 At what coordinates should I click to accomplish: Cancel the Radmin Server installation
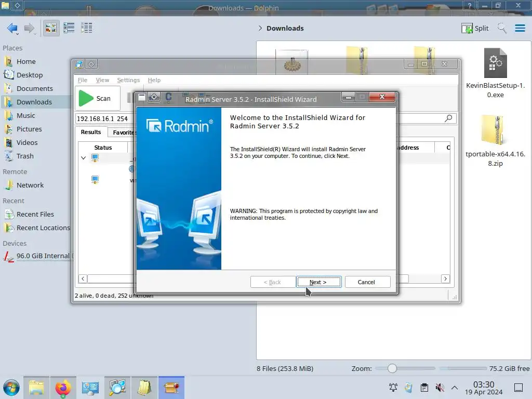(367, 282)
